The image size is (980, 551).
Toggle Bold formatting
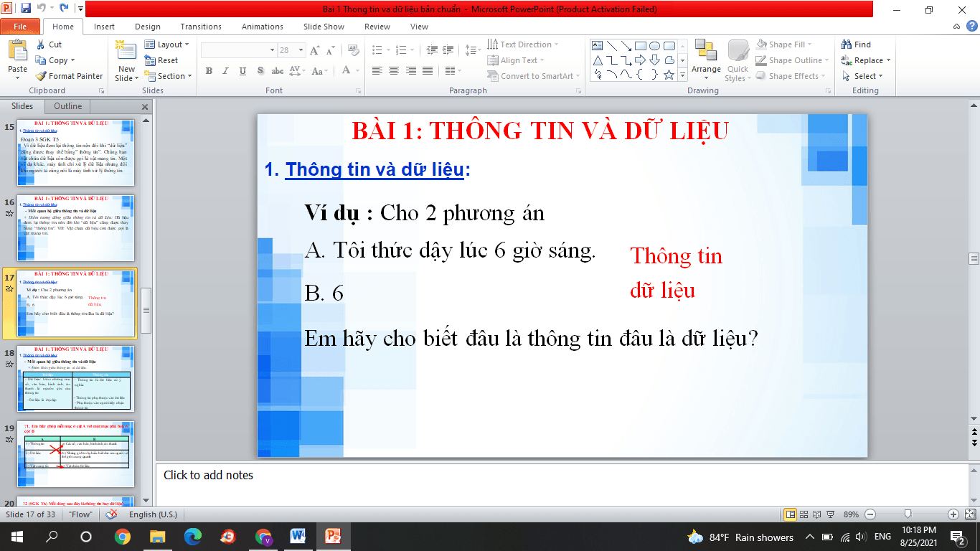coord(209,71)
